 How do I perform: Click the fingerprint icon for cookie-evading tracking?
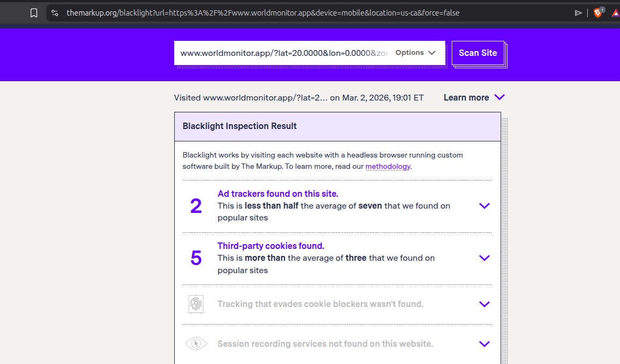[x=196, y=304]
